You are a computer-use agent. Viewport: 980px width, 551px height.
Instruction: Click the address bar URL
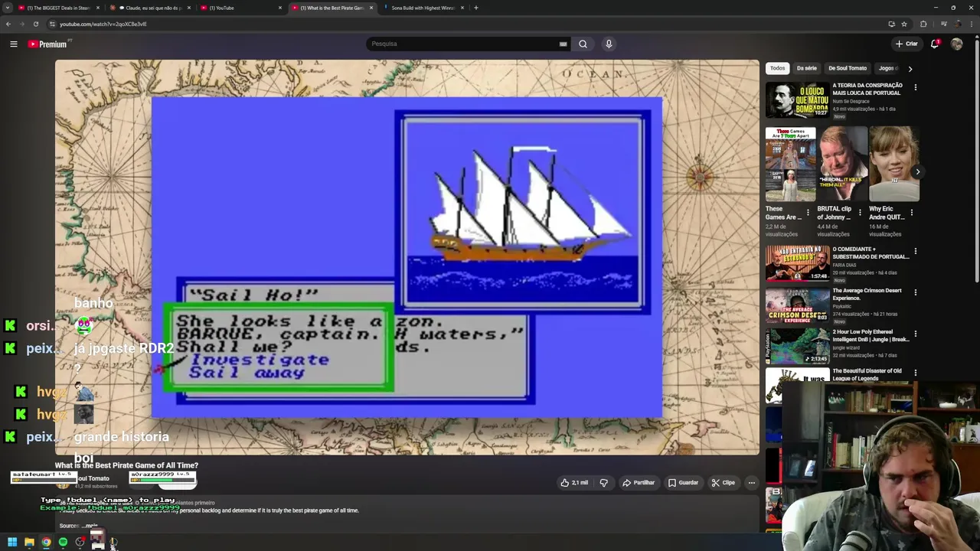click(x=103, y=24)
